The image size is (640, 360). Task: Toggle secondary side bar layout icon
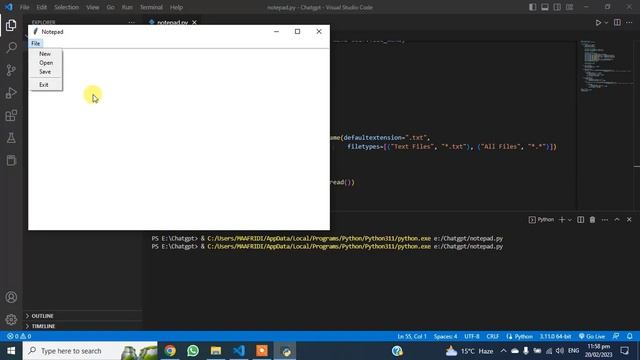[557, 7]
